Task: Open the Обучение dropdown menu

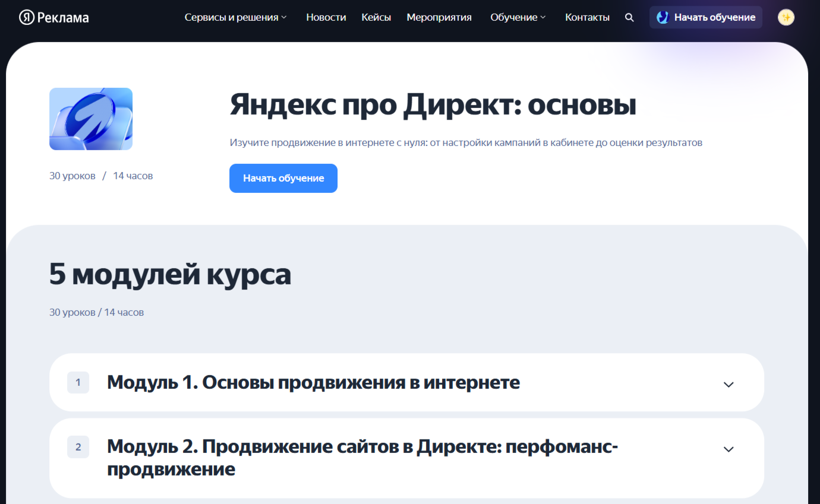Action: (x=518, y=18)
